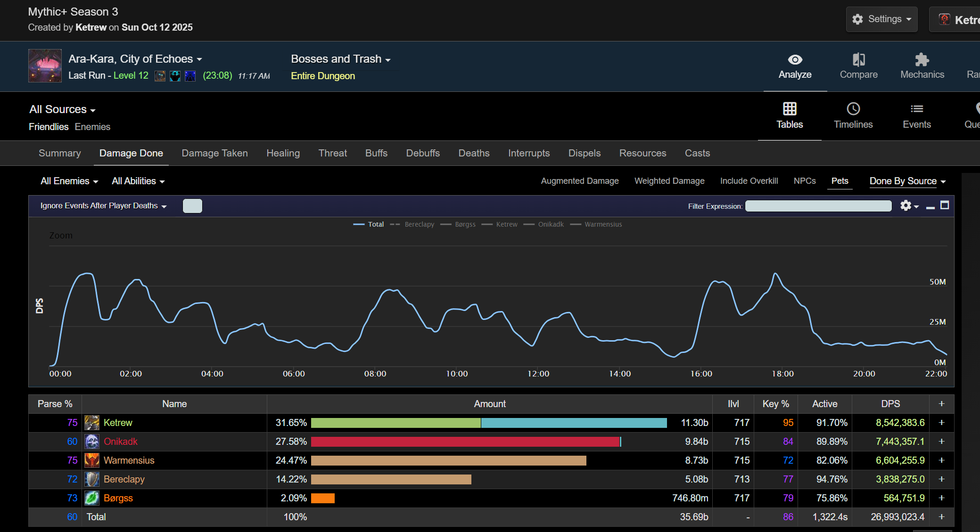The width and height of the screenshot is (980, 532).
Task: Click the Tables grid icon
Action: pos(790,109)
